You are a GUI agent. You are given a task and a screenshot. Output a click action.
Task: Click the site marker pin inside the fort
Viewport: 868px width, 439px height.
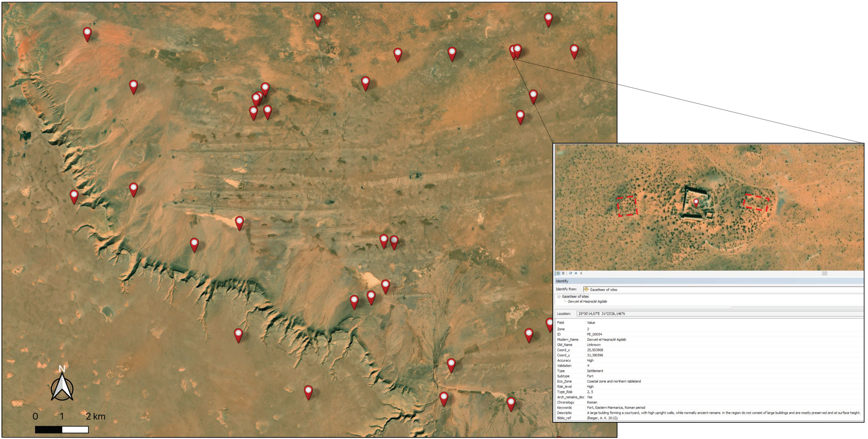696,202
